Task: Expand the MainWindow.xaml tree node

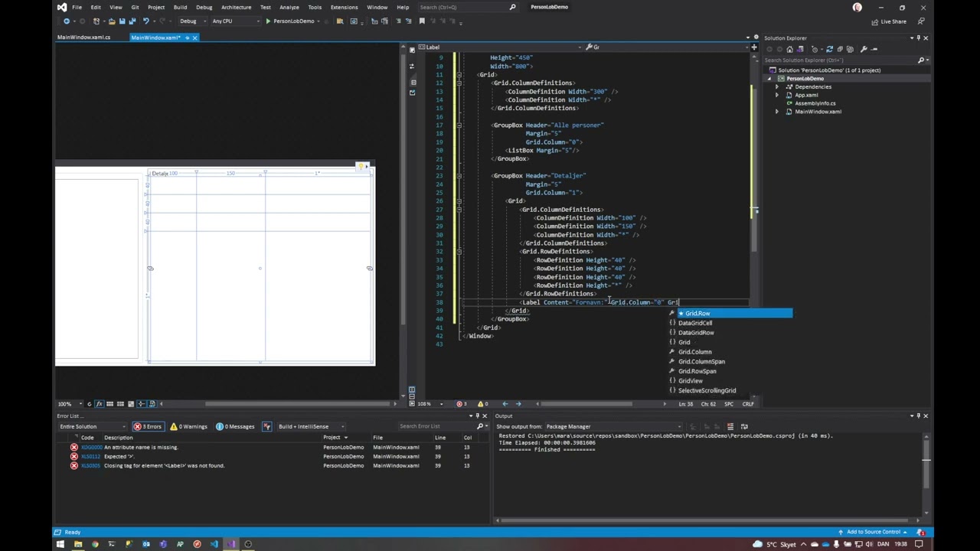Action: 777,112
